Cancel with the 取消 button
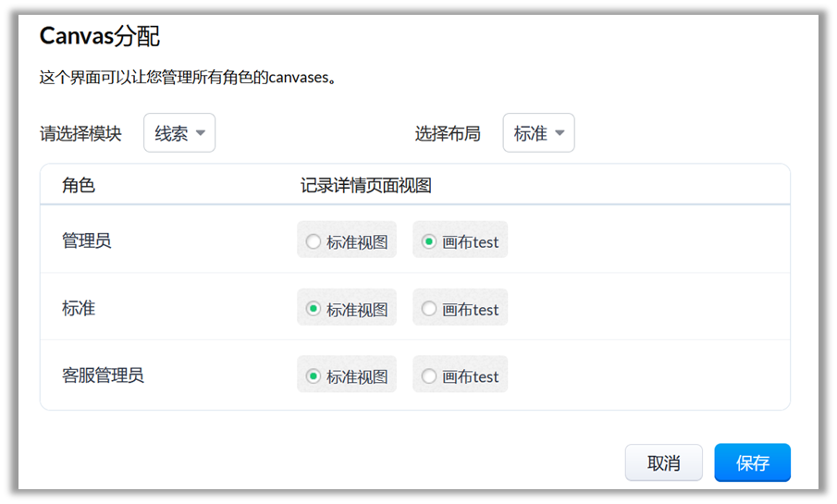 tap(663, 463)
